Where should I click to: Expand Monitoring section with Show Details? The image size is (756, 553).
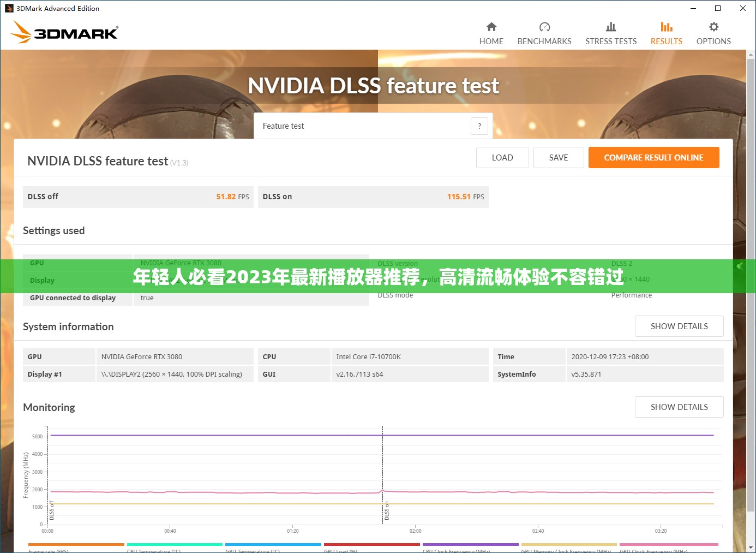pos(679,407)
